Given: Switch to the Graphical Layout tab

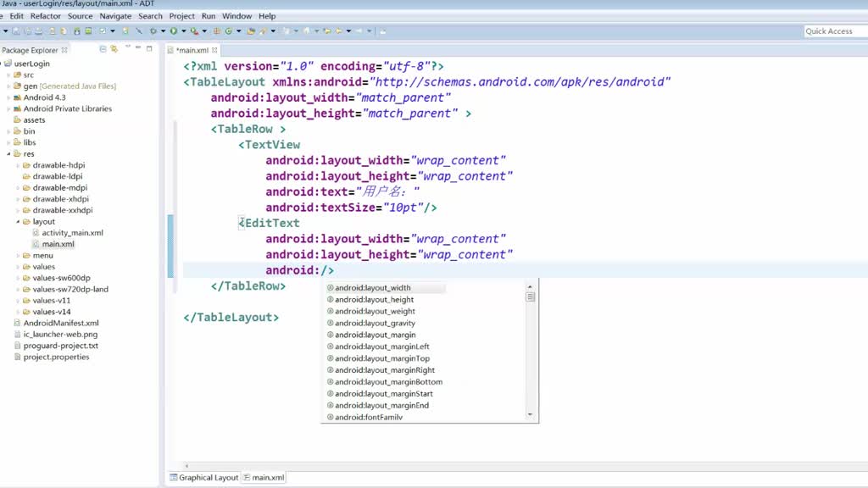Looking at the screenshot, I should click(x=203, y=478).
